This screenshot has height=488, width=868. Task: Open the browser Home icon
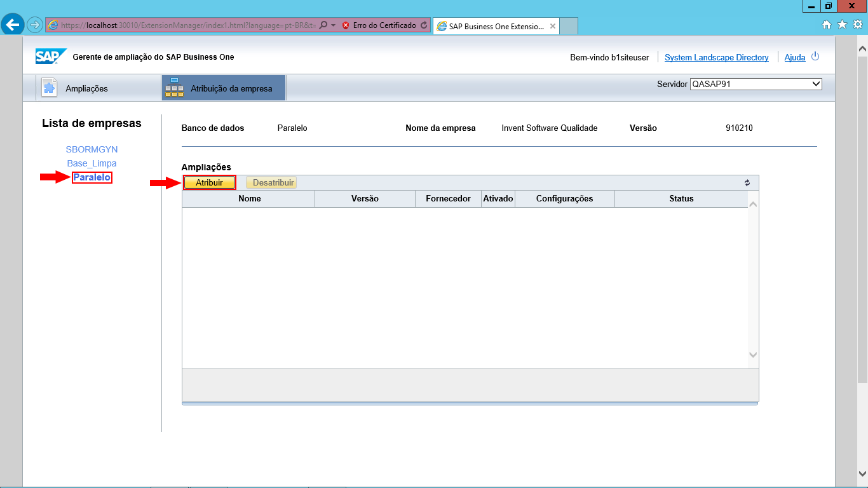827,25
